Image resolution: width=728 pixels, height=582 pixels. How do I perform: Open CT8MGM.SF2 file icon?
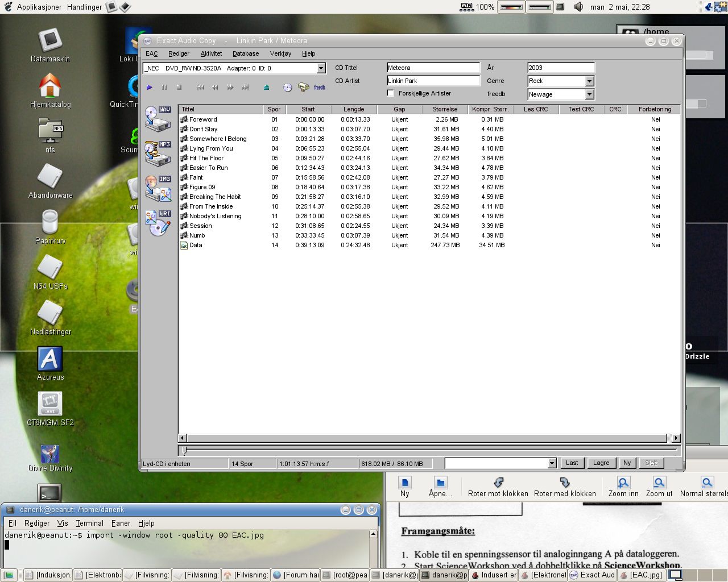50,409
